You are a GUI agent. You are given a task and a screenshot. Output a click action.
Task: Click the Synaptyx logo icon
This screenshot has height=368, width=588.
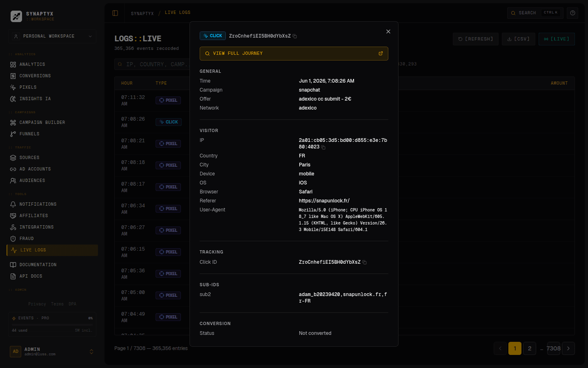[16, 16]
